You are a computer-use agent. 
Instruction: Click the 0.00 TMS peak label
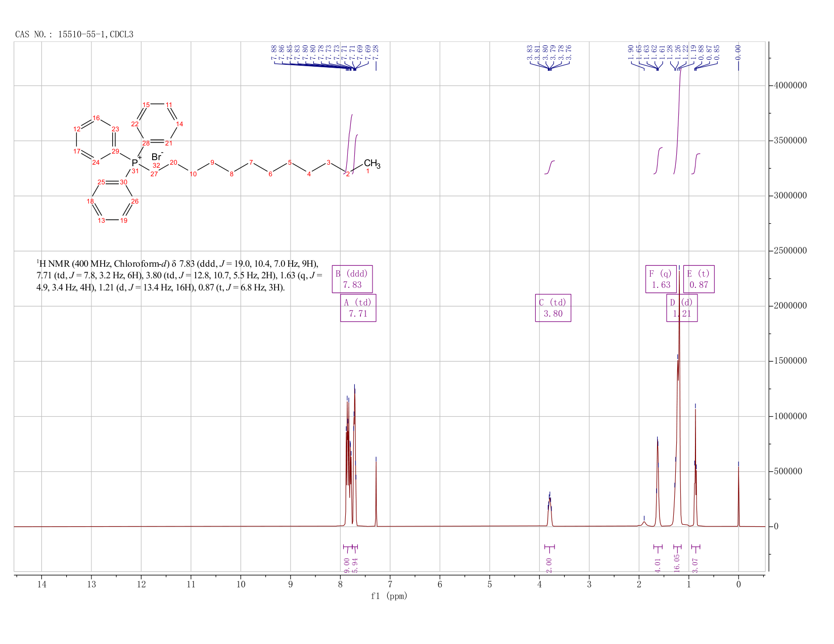tap(738, 52)
